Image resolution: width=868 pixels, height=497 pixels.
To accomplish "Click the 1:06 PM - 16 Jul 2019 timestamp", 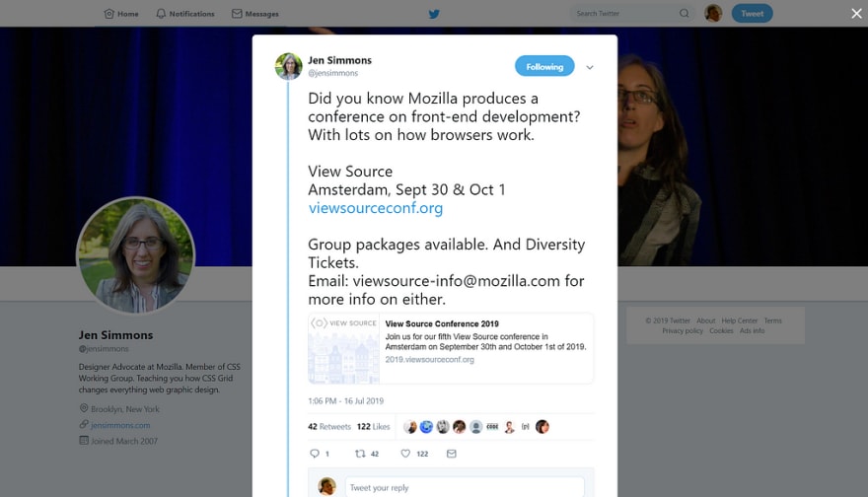I will click(345, 401).
